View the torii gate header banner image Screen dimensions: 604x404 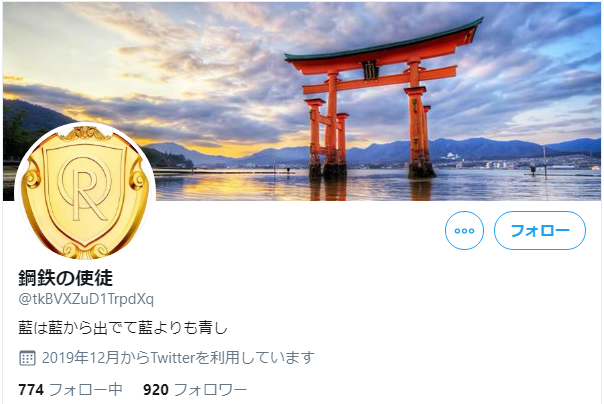pos(302,101)
